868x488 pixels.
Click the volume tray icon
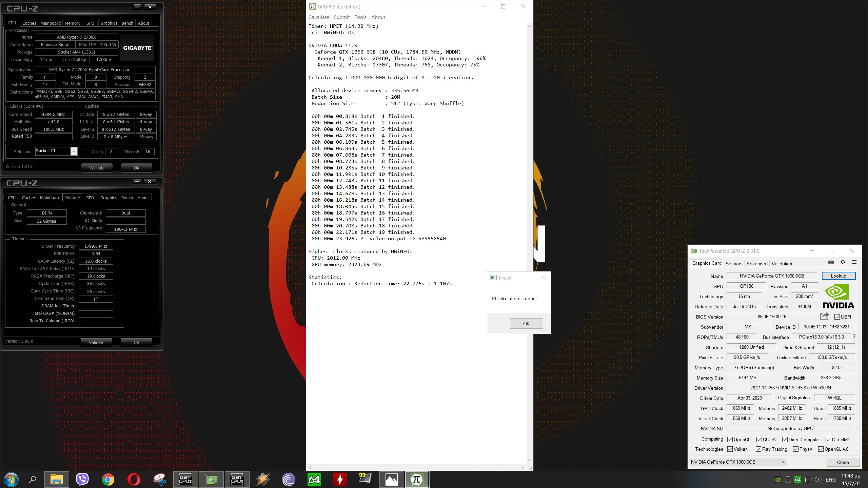818,480
